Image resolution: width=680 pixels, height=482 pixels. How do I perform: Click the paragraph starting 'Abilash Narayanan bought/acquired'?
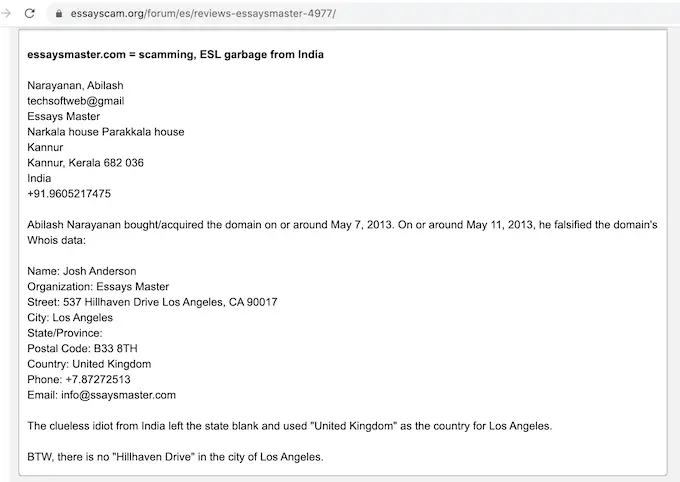coord(342,225)
